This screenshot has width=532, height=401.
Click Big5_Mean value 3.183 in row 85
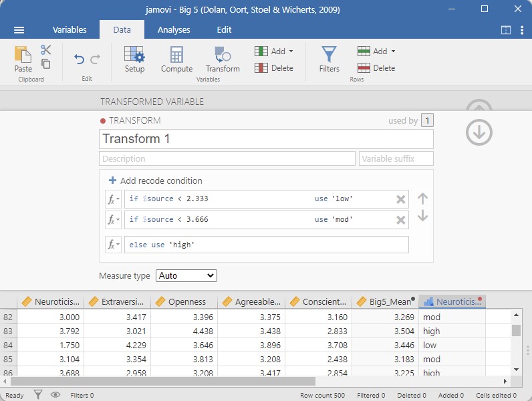pyautogui.click(x=385, y=359)
